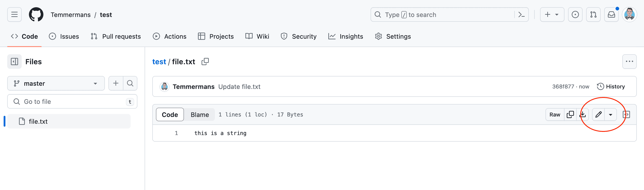Viewport: 644px width, 190px height.
Task: Click the GitHub logo homepage icon
Action: pos(36,15)
